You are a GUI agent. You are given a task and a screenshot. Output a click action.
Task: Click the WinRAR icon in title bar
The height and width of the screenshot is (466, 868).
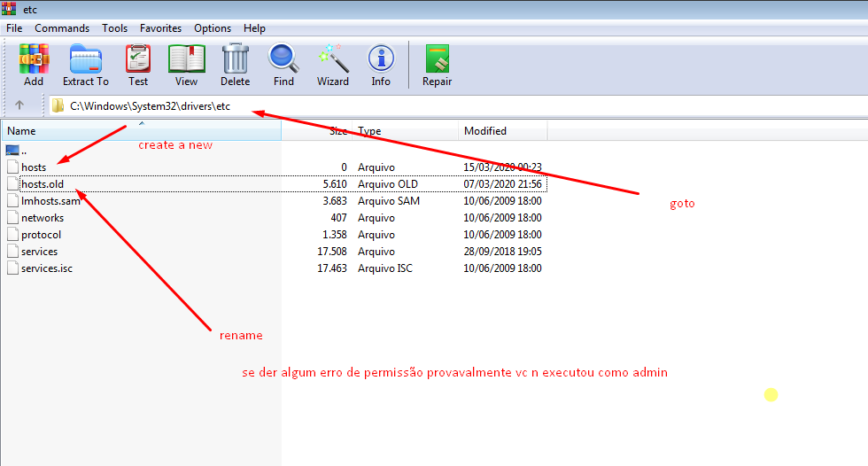pos(9,9)
